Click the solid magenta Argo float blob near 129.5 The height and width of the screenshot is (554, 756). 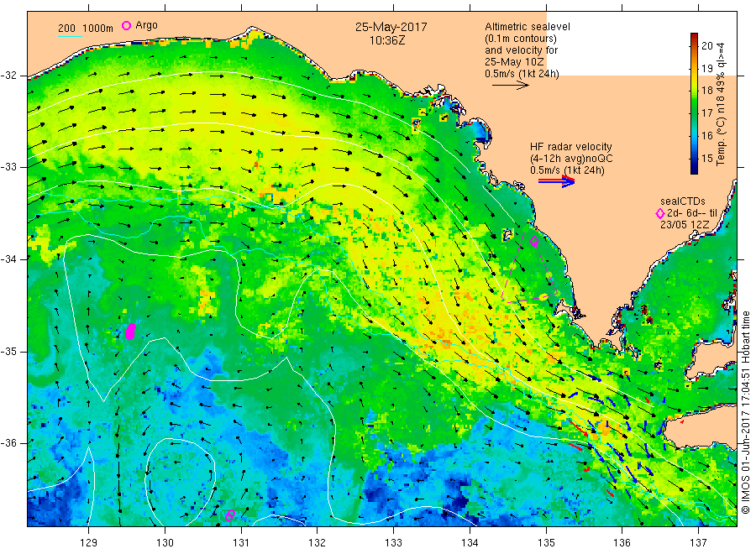click(x=131, y=332)
